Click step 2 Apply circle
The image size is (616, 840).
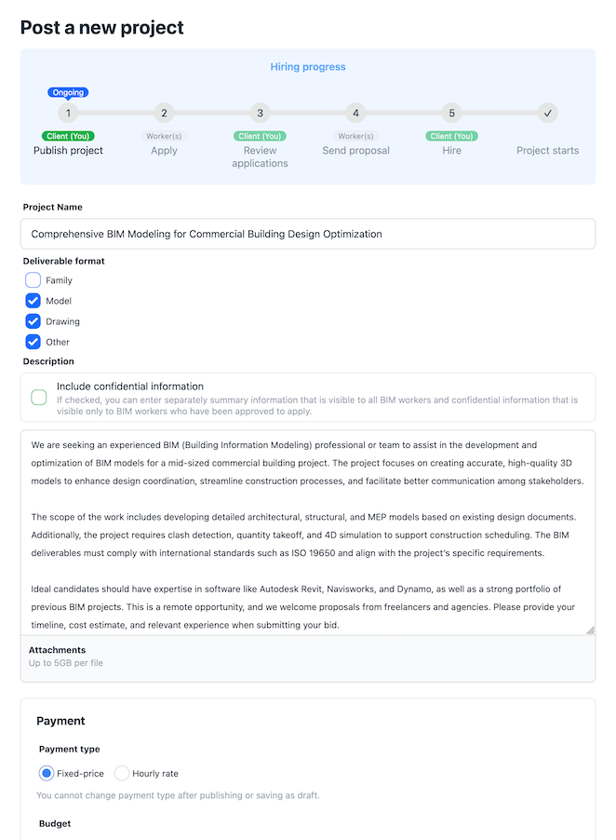coord(164,113)
